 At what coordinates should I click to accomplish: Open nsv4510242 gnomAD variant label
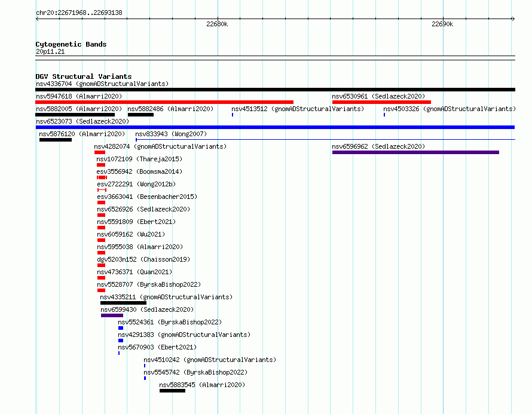(x=210, y=360)
